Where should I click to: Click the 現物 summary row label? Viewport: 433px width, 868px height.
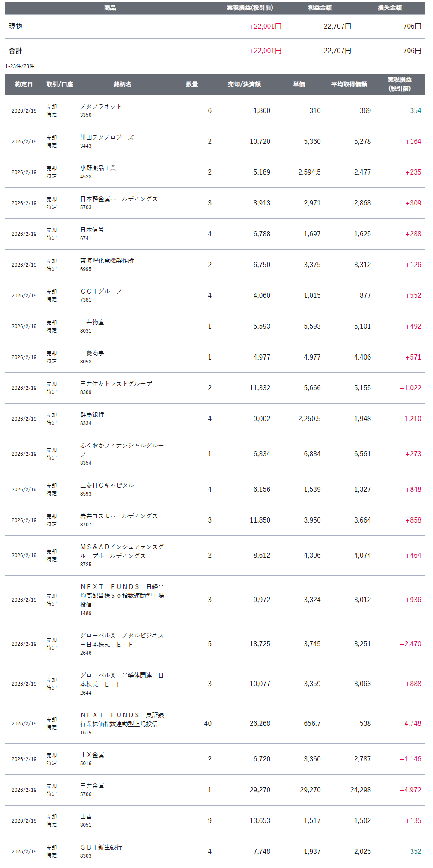click(15, 26)
